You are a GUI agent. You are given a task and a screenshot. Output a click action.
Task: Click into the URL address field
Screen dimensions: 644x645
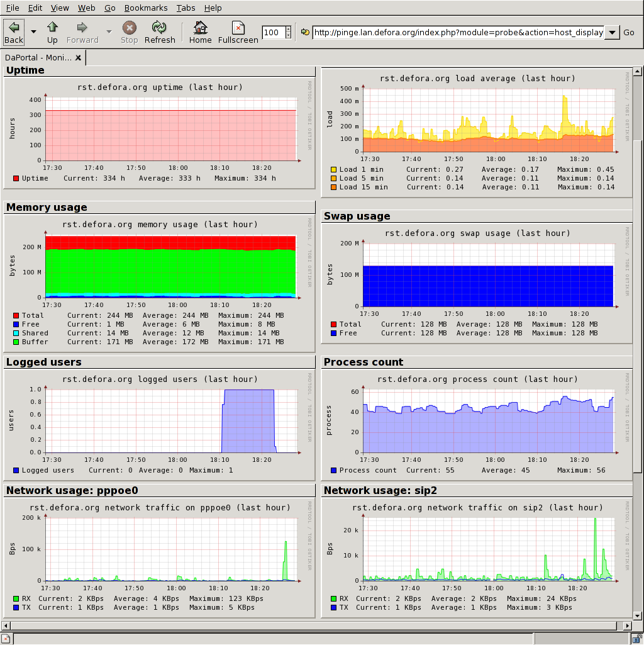(x=458, y=33)
